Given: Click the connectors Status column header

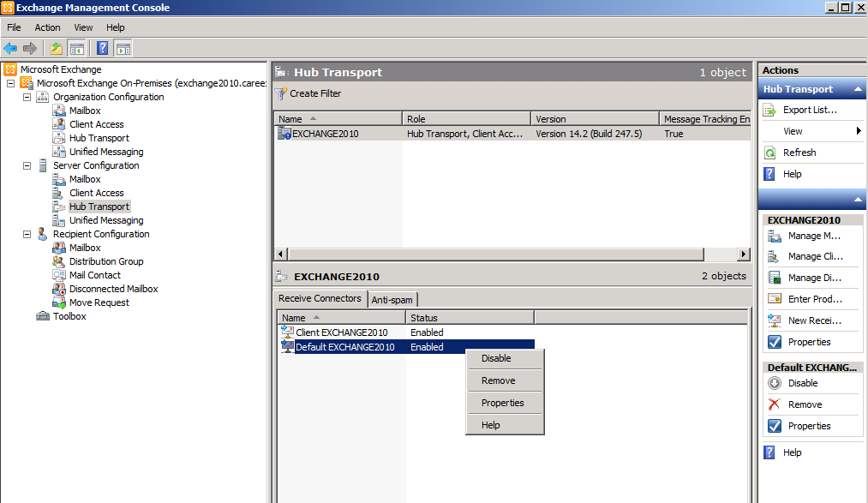Looking at the screenshot, I should coord(470,318).
